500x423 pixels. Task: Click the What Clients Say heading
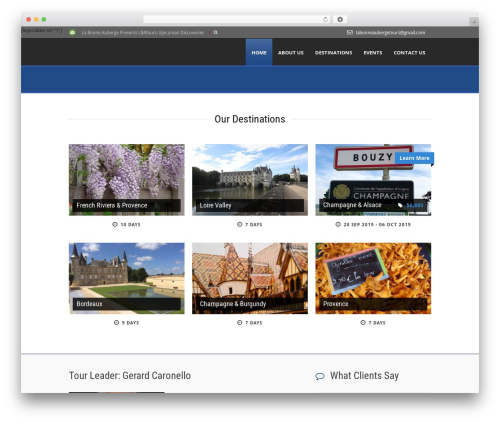364,376
